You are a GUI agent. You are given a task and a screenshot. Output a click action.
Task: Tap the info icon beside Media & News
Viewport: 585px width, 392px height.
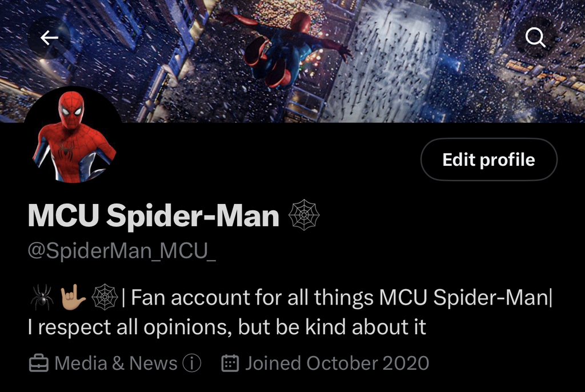point(192,363)
